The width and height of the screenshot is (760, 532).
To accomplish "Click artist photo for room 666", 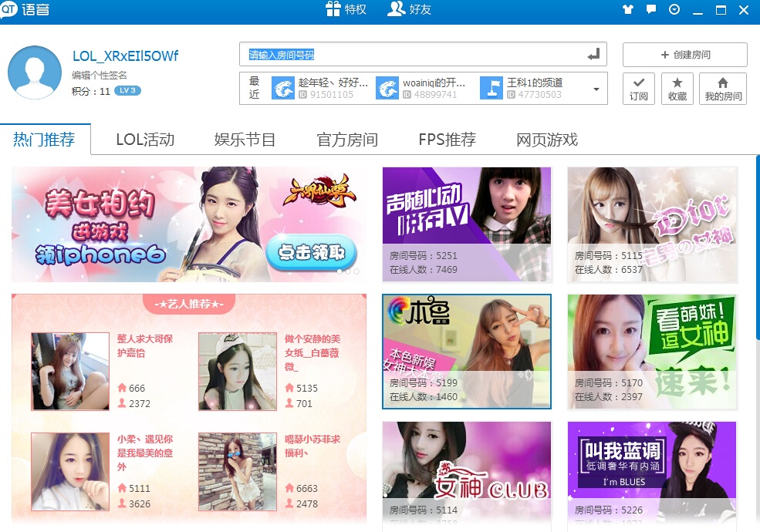I will [x=70, y=372].
